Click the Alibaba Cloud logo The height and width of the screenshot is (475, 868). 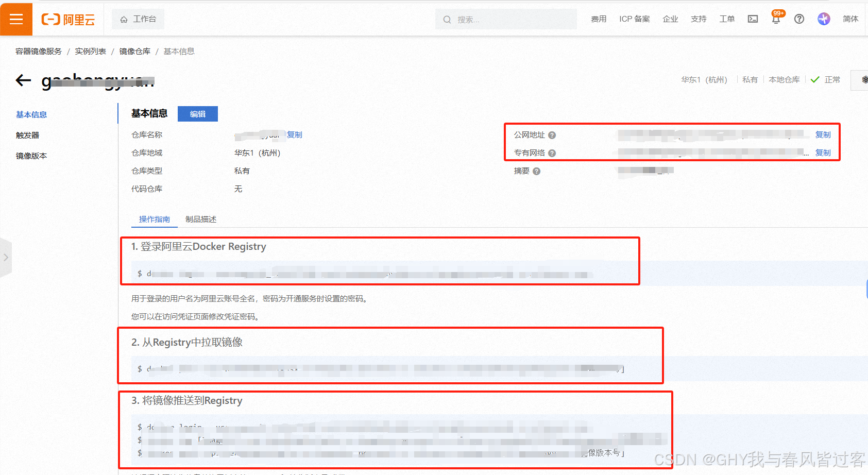[x=68, y=20]
